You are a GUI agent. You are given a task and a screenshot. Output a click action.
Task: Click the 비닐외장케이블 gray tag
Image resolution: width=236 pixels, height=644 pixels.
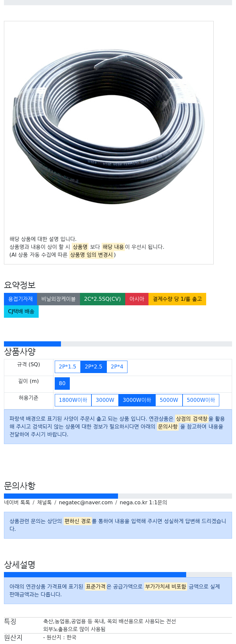[x=58, y=299]
